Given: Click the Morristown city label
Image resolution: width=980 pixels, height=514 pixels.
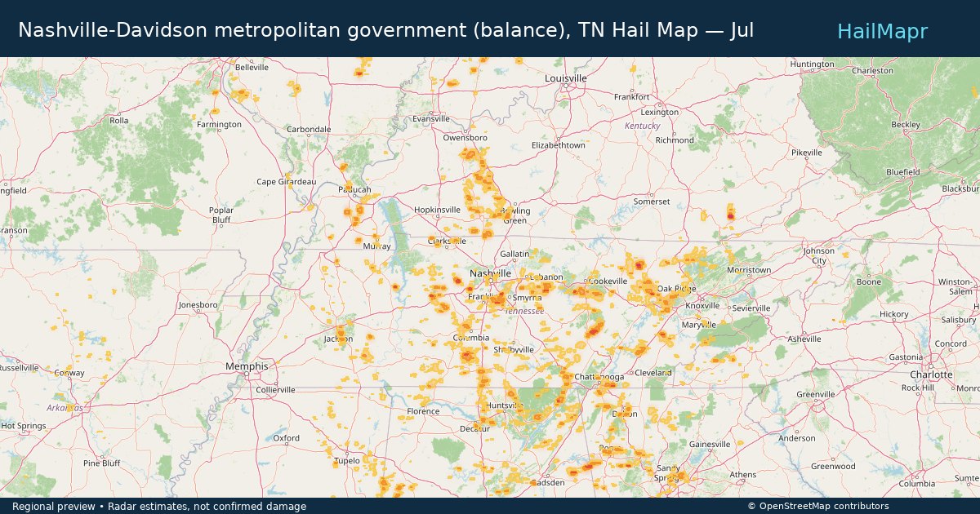Looking at the screenshot, I should 749,269.
